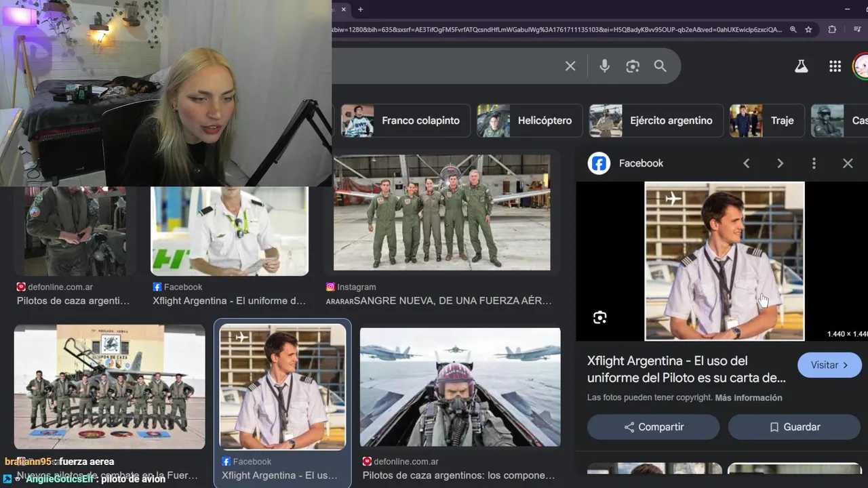Open the Instagram SANGRE NUEVA result link
This screenshot has height=488, width=868.
pyautogui.click(x=439, y=300)
